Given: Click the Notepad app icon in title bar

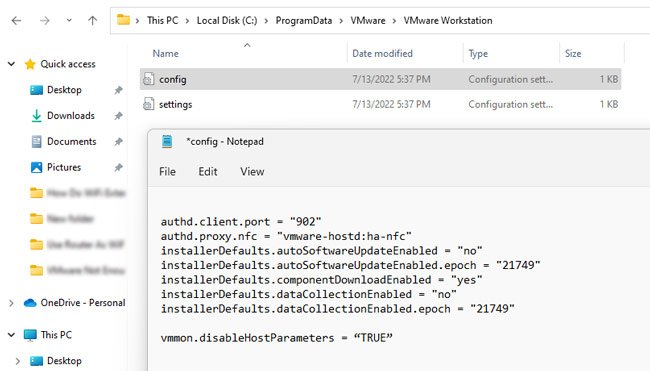Looking at the screenshot, I should [167, 141].
